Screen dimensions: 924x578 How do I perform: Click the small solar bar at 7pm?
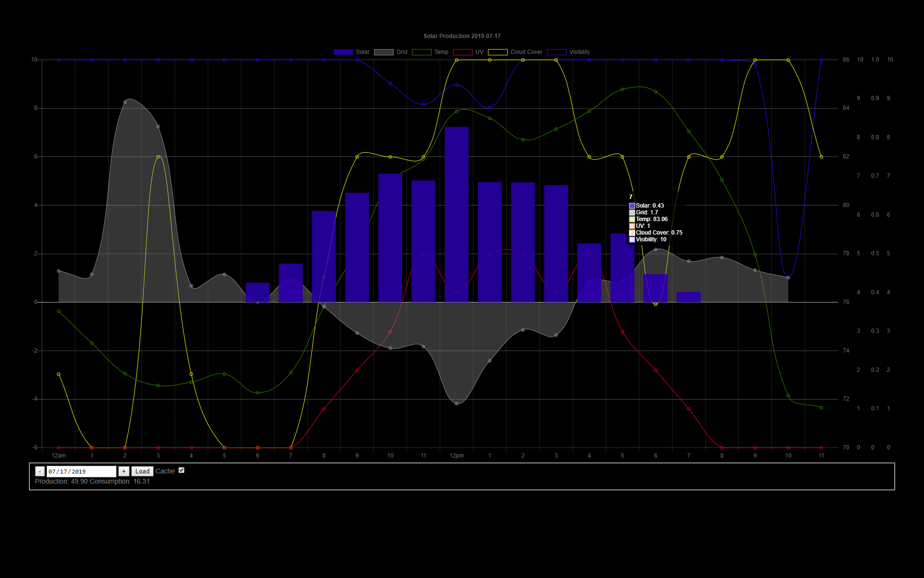pos(688,297)
